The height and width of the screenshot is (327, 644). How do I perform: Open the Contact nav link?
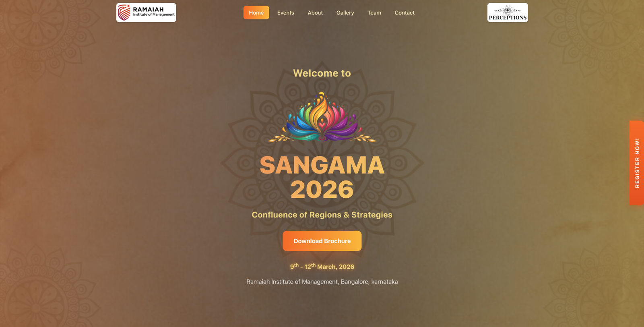point(405,12)
